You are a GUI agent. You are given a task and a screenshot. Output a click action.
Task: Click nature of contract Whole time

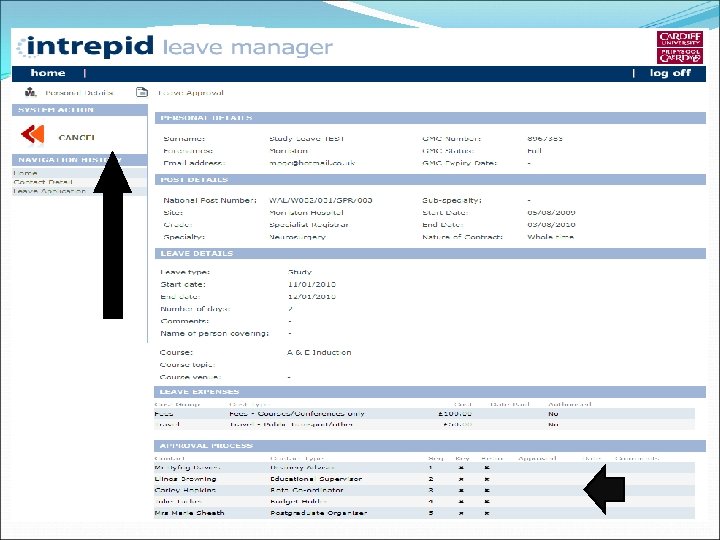pos(551,237)
